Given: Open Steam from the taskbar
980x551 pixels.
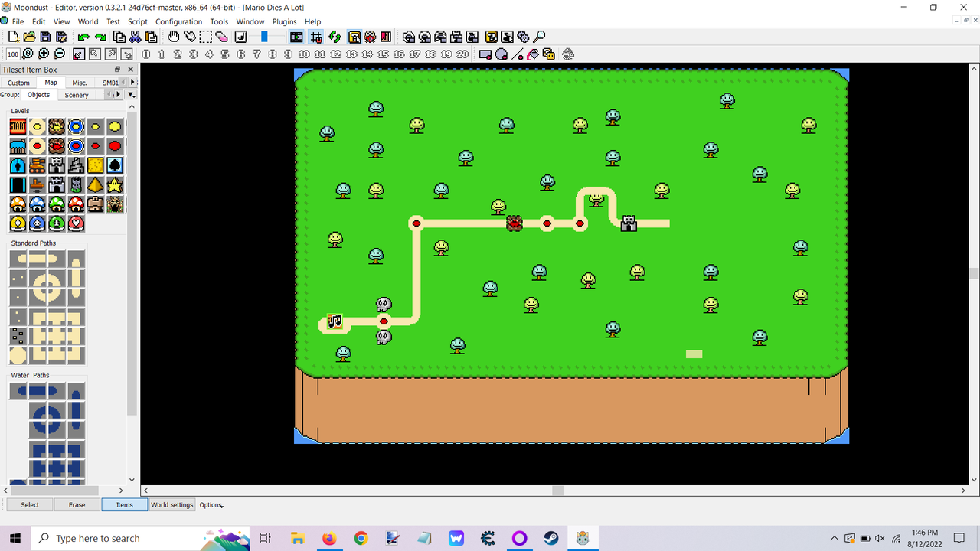Looking at the screenshot, I should (551, 538).
